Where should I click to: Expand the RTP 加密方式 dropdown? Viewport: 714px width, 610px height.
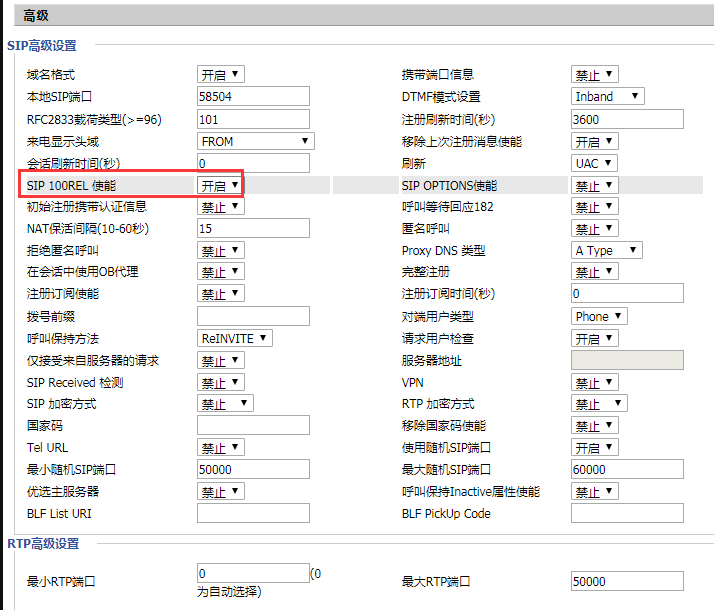599,404
